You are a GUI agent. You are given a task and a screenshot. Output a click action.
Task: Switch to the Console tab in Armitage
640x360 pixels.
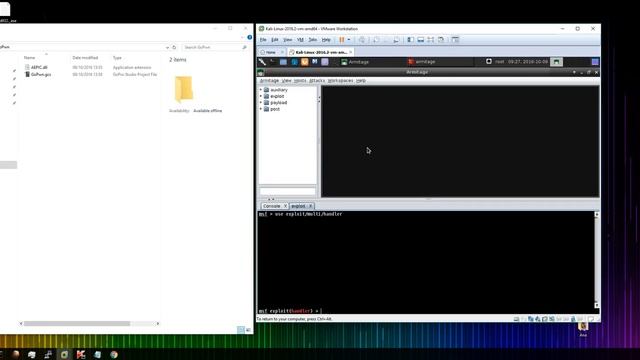(x=271, y=206)
